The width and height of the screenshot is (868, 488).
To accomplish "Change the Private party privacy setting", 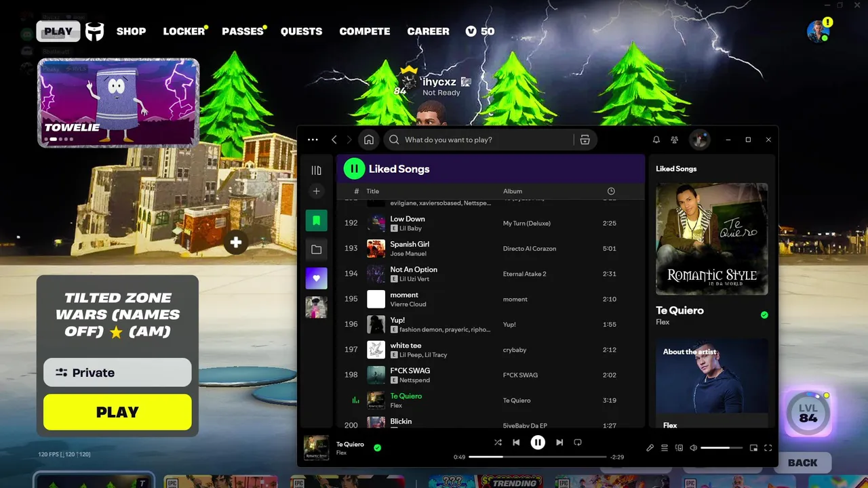I will pyautogui.click(x=117, y=372).
